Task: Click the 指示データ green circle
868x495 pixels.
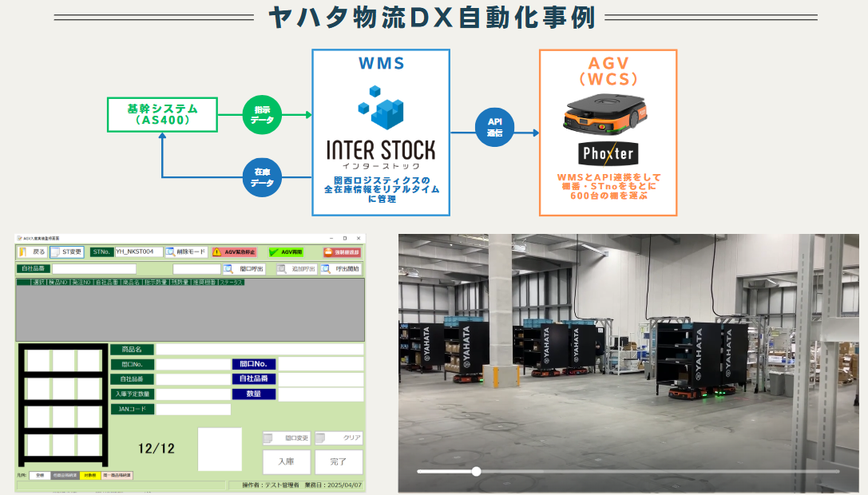Action: [263, 115]
